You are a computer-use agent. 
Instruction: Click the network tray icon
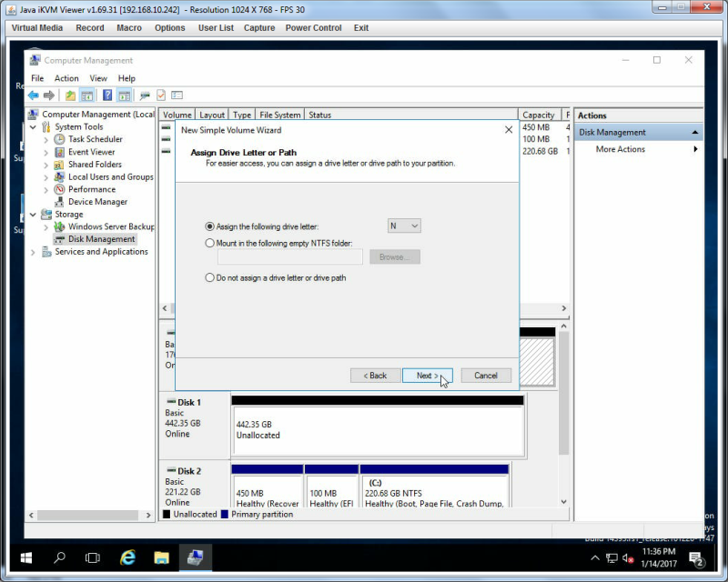pos(612,558)
